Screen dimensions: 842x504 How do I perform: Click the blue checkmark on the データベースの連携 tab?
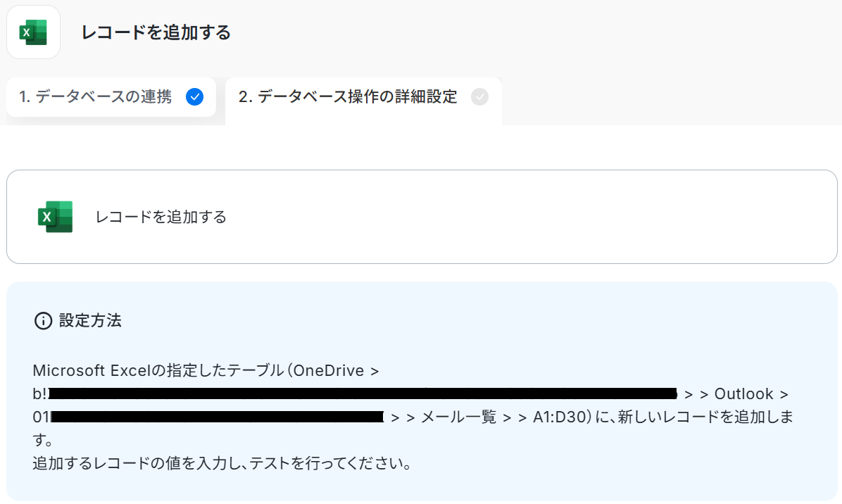point(194,97)
